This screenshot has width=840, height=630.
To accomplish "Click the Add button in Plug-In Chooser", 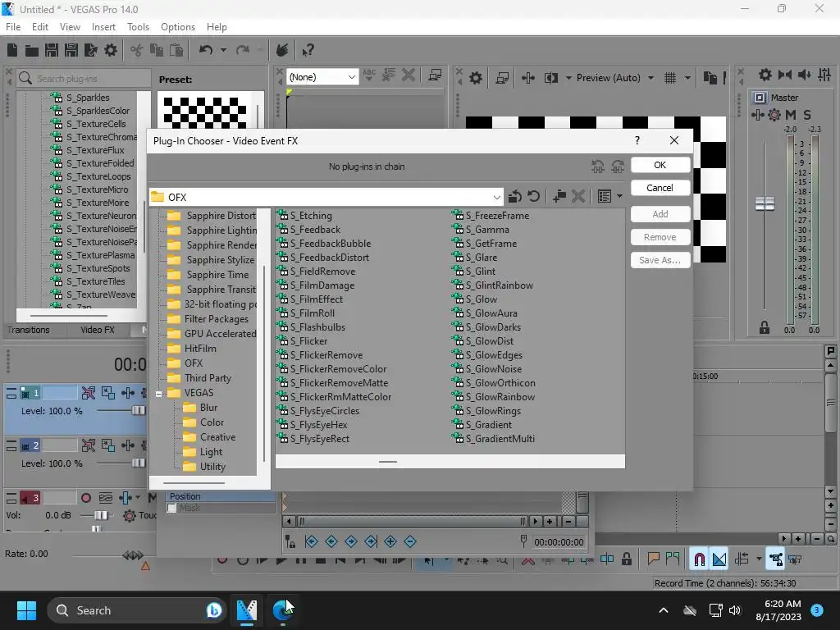I will pyautogui.click(x=660, y=214).
